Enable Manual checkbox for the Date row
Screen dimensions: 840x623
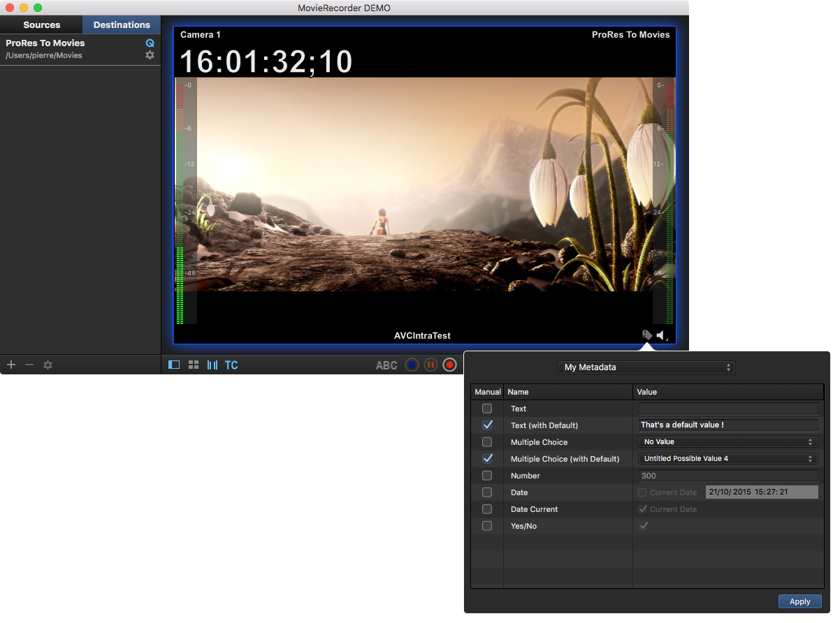487,492
